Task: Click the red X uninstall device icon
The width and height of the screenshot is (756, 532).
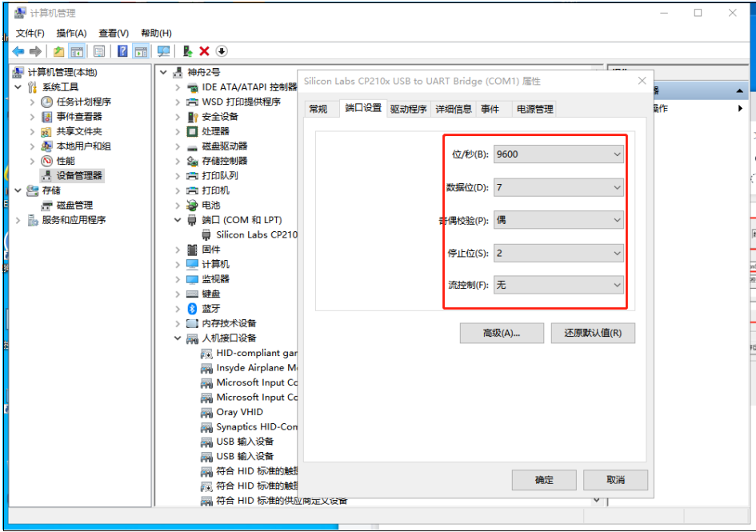Action: (x=204, y=51)
